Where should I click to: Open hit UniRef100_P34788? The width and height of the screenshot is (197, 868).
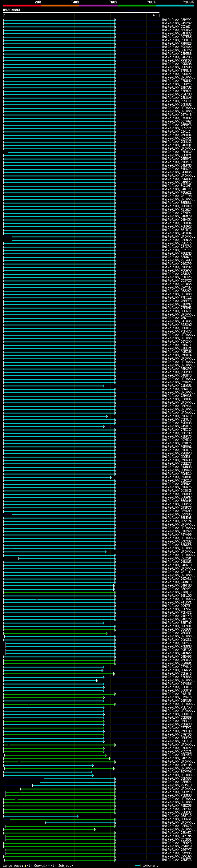click(x=177, y=94)
